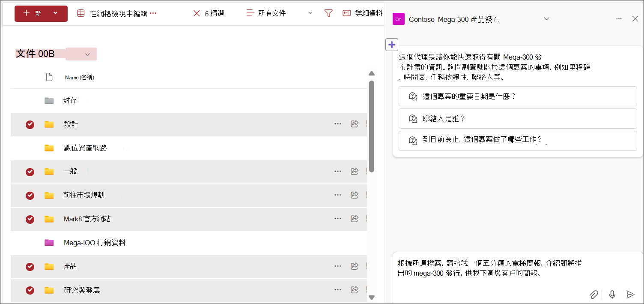Open more actions for 設計 row

pyautogui.click(x=338, y=124)
